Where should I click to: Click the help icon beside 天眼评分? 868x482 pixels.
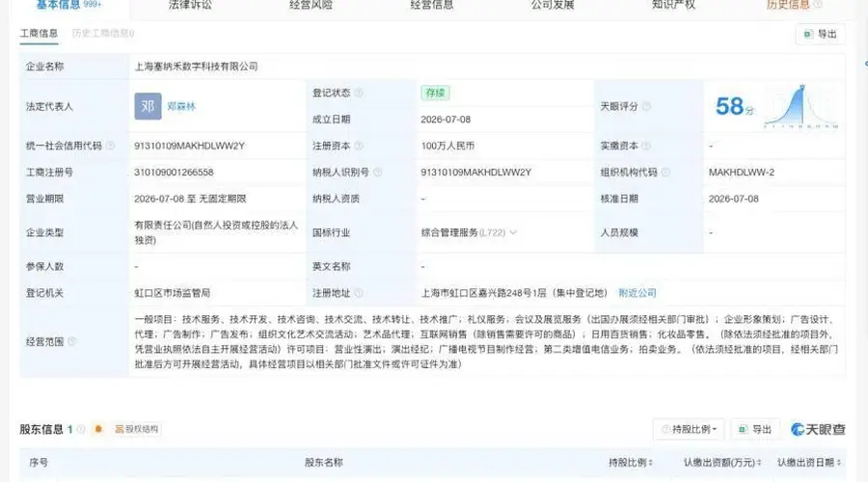[x=646, y=106]
